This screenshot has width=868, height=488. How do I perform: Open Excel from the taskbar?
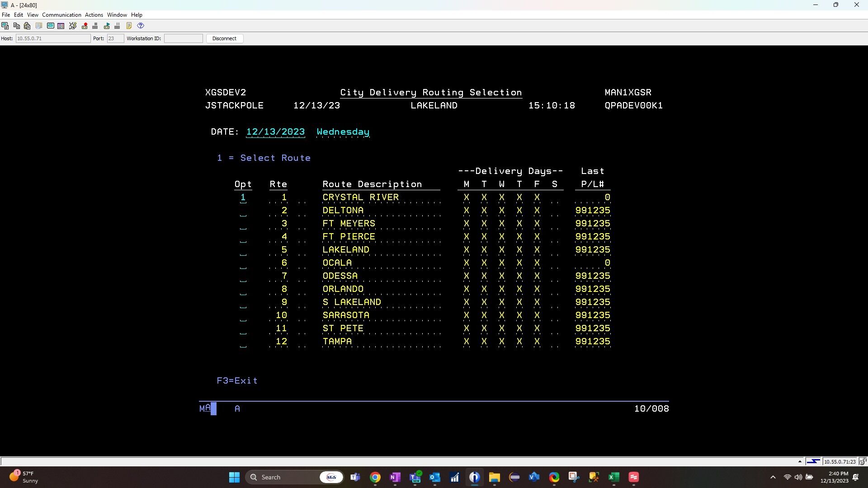pyautogui.click(x=613, y=477)
